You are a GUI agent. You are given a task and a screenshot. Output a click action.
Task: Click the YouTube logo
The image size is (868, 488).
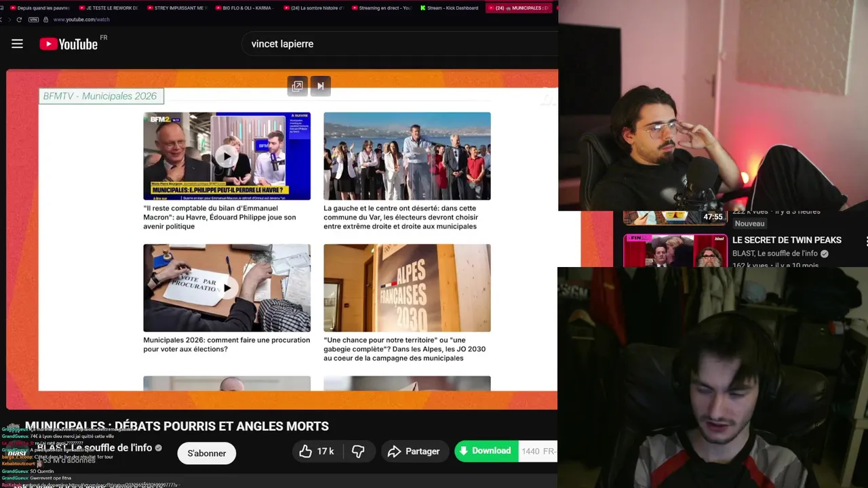pyautogui.click(x=68, y=44)
